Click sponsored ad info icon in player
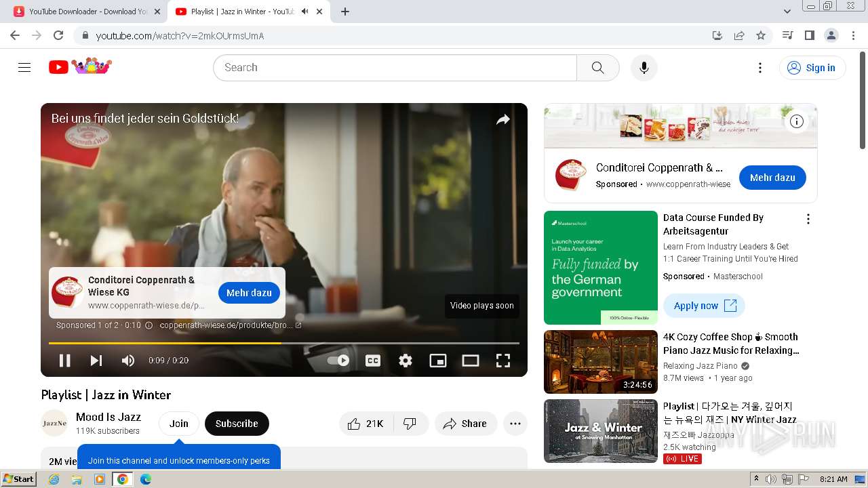 149,325
